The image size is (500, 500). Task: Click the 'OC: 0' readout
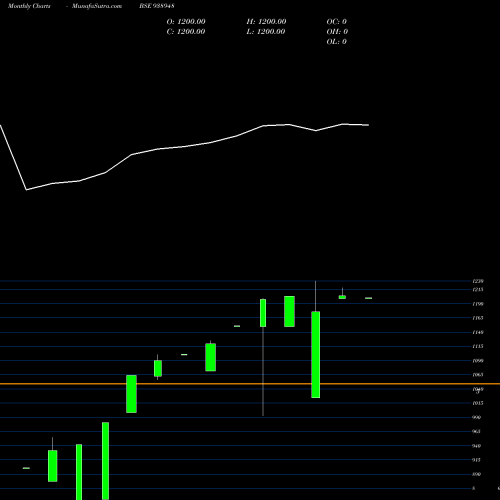pyautogui.click(x=337, y=22)
